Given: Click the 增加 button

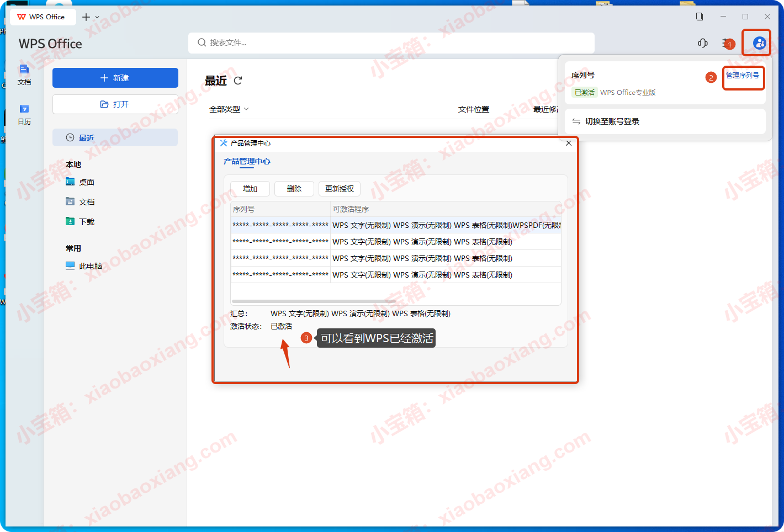Looking at the screenshot, I should coord(250,189).
